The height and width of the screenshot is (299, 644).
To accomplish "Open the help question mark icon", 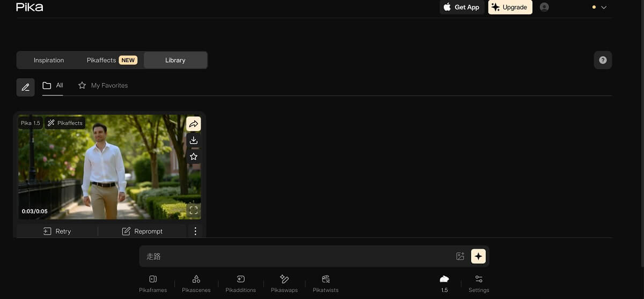I will (x=603, y=60).
